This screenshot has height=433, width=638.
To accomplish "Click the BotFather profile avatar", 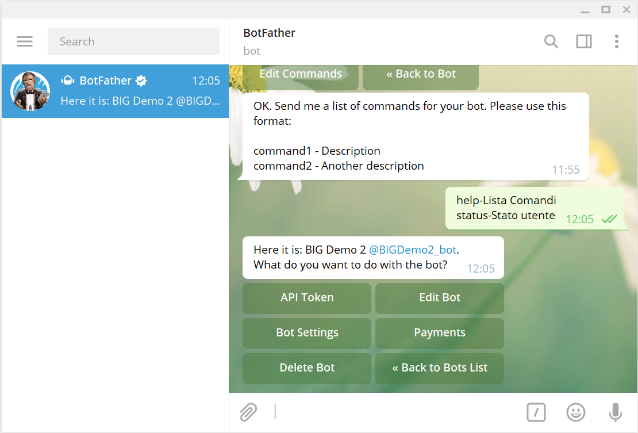I will point(30,91).
